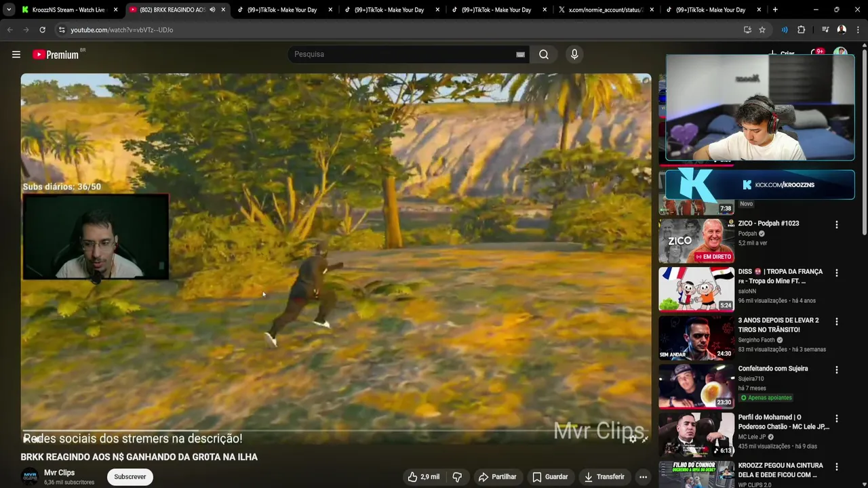Like the video (2,9 mil)
The image size is (868, 488).
click(x=423, y=476)
